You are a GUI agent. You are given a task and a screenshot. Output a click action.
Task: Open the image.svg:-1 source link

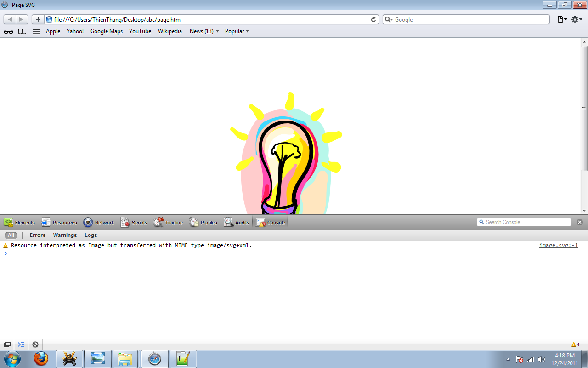click(559, 245)
